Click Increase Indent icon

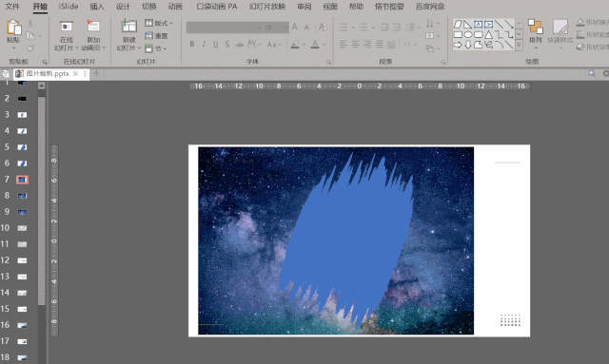397,28
